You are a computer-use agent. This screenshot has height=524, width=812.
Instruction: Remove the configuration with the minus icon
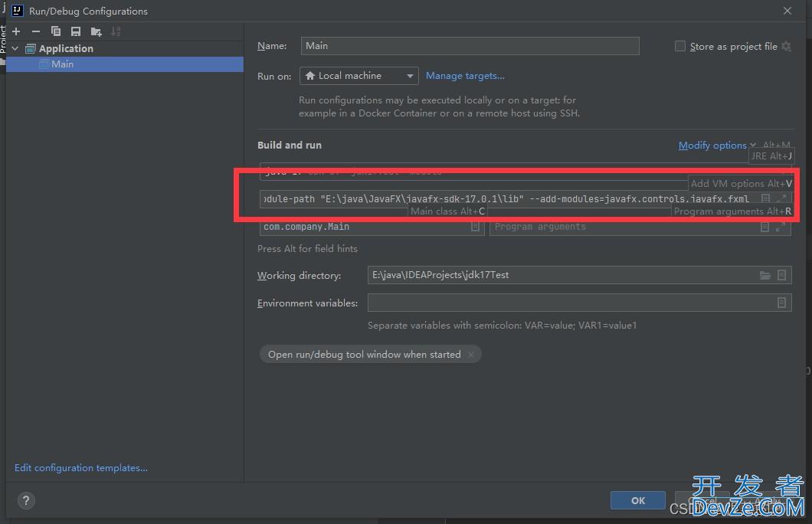tap(36, 31)
